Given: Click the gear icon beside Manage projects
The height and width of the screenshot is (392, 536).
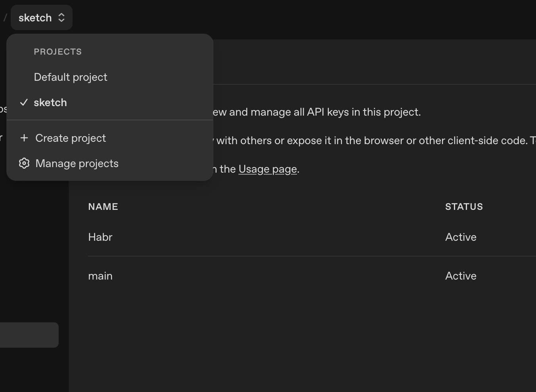Looking at the screenshot, I should tap(24, 163).
